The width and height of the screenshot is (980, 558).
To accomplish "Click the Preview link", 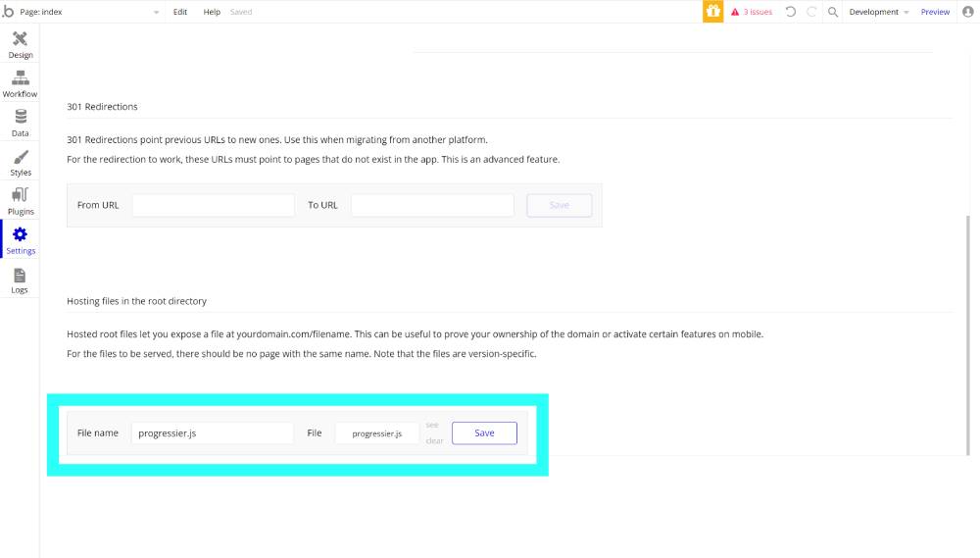I will tap(935, 12).
